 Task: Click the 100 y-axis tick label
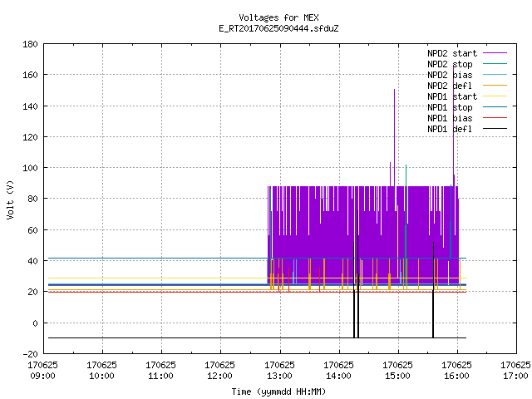coord(30,168)
